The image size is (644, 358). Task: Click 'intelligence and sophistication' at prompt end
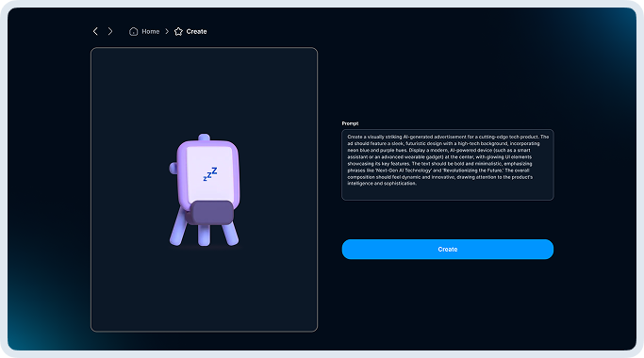pos(382,184)
